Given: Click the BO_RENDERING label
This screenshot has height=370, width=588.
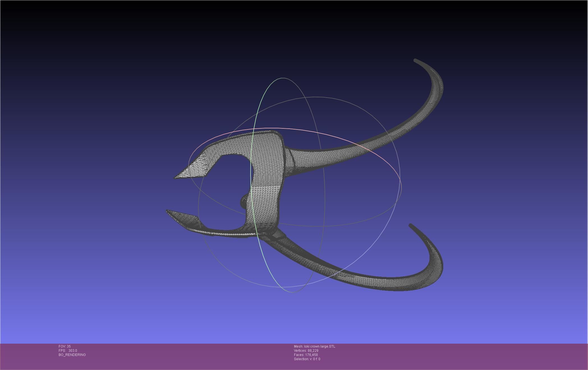Looking at the screenshot, I should [x=72, y=355].
